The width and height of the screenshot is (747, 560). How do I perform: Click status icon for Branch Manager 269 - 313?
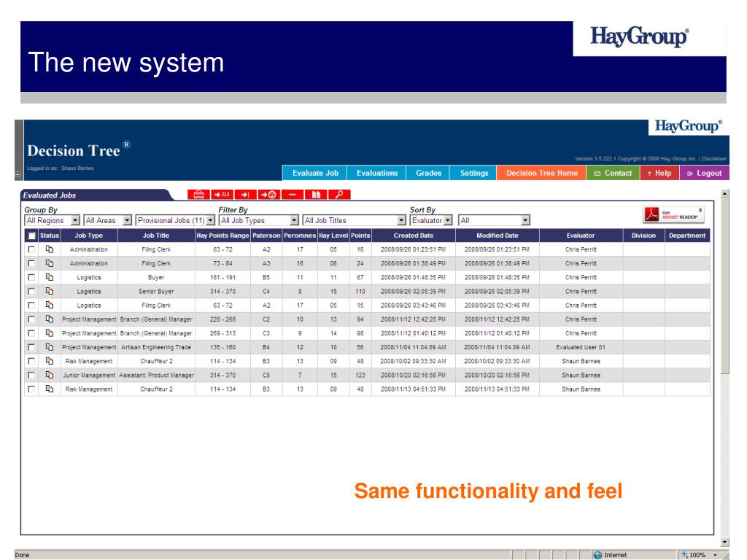[x=50, y=332]
